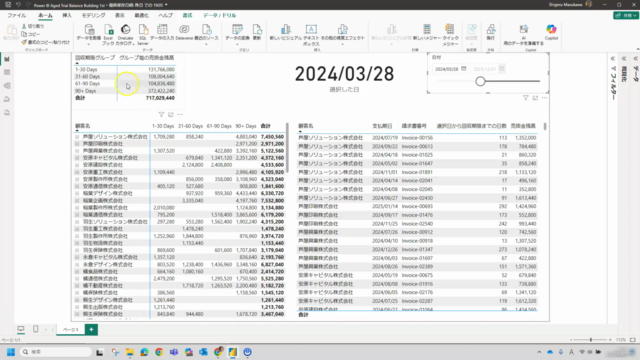Click focus mode icon above customer matrix

click(x=171, y=115)
